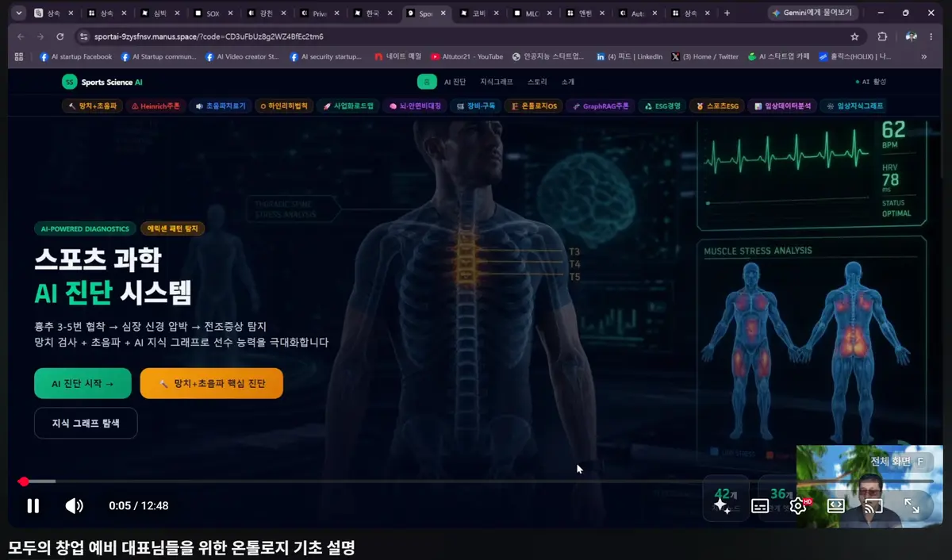Mute the video volume speaker icon
The width and height of the screenshot is (952, 560).
coord(74,505)
